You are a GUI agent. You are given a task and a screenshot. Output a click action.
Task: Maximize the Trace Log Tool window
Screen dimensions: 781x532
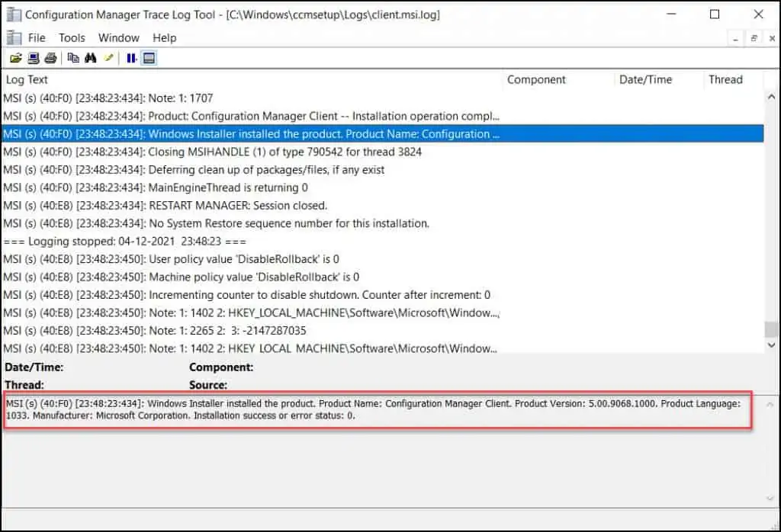(715, 14)
